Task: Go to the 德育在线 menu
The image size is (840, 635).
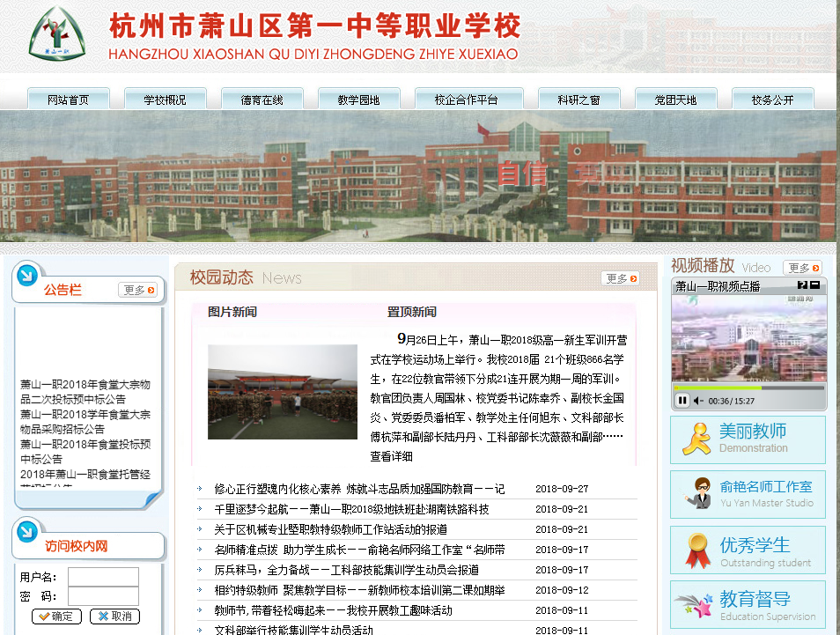Action: 262,100
